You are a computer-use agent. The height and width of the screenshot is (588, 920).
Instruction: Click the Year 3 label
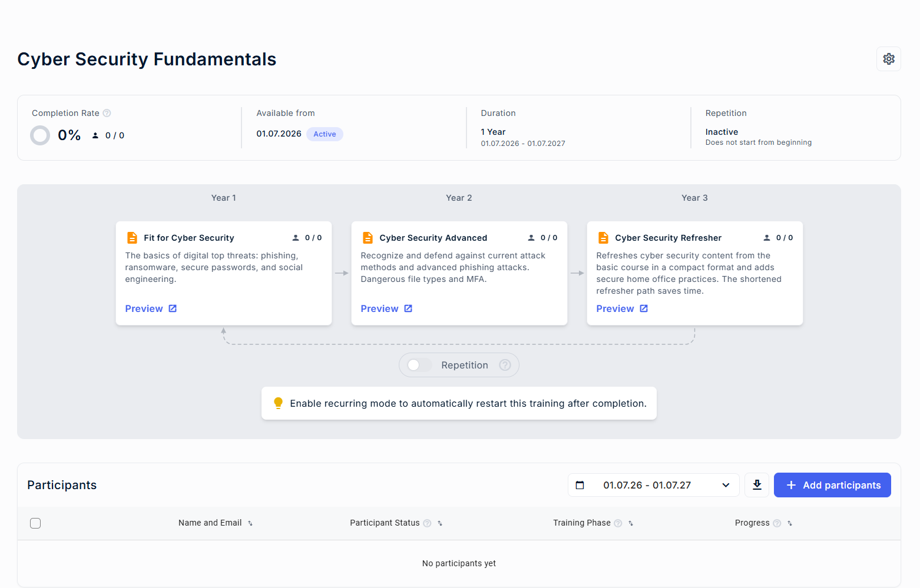click(694, 198)
